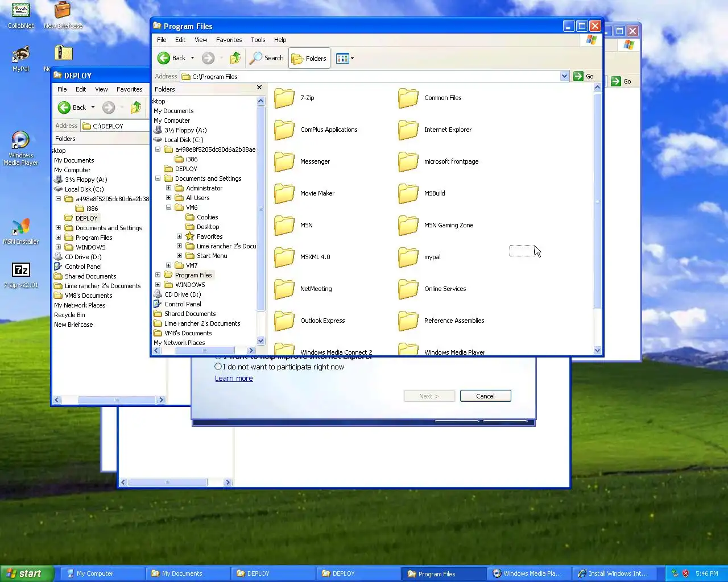Select Cookies folder in Program Files tree

click(202, 217)
